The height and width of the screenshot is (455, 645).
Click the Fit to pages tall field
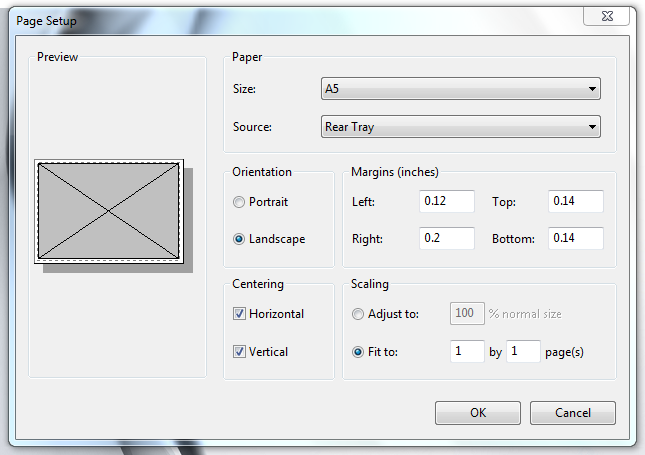[x=523, y=351]
